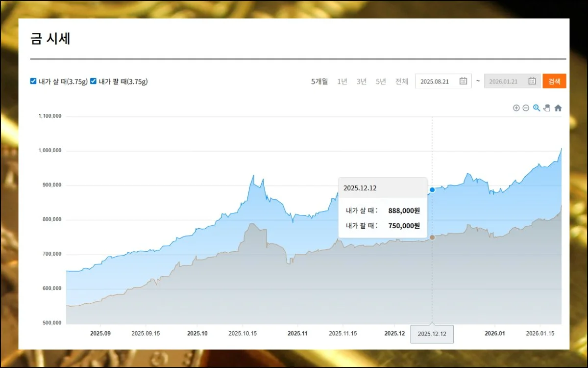Click the 2025.12.12 x-axis date label
The height and width of the screenshot is (368, 588).
(x=432, y=334)
